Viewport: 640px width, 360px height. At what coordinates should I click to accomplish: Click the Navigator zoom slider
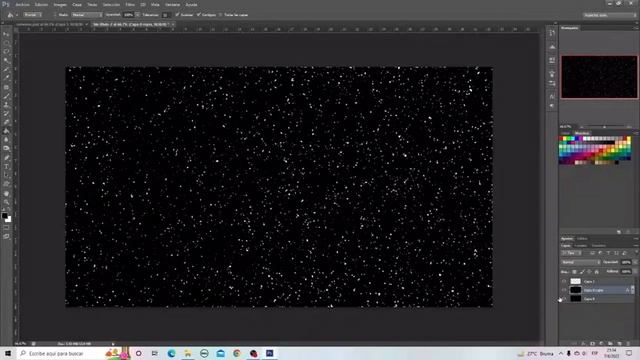point(604,127)
